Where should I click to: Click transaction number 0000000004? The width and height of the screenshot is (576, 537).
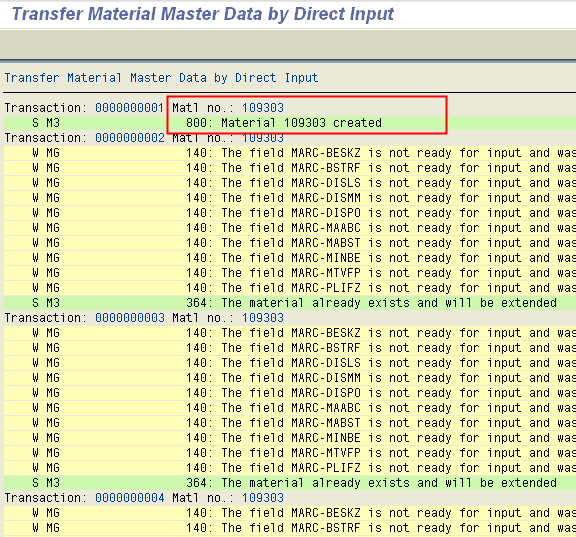coord(129,498)
